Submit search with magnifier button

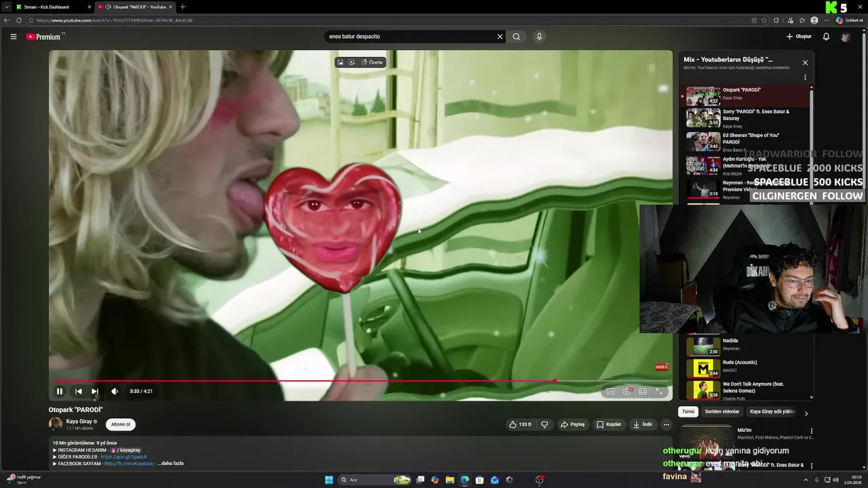516,37
